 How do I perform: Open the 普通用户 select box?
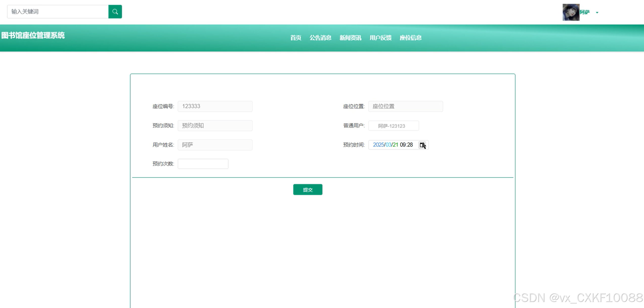click(393, 126)
